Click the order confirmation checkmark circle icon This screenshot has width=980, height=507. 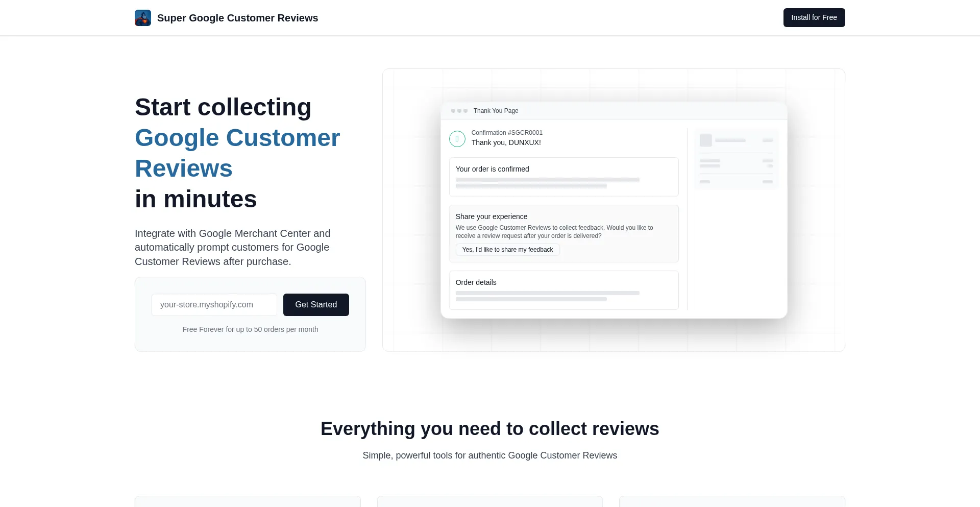[x=457, y=138]
